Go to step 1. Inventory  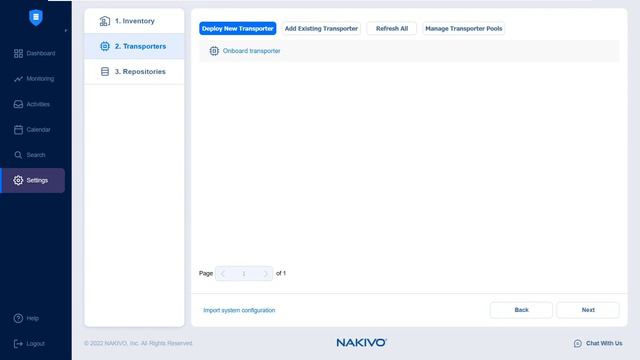(134, 21)
